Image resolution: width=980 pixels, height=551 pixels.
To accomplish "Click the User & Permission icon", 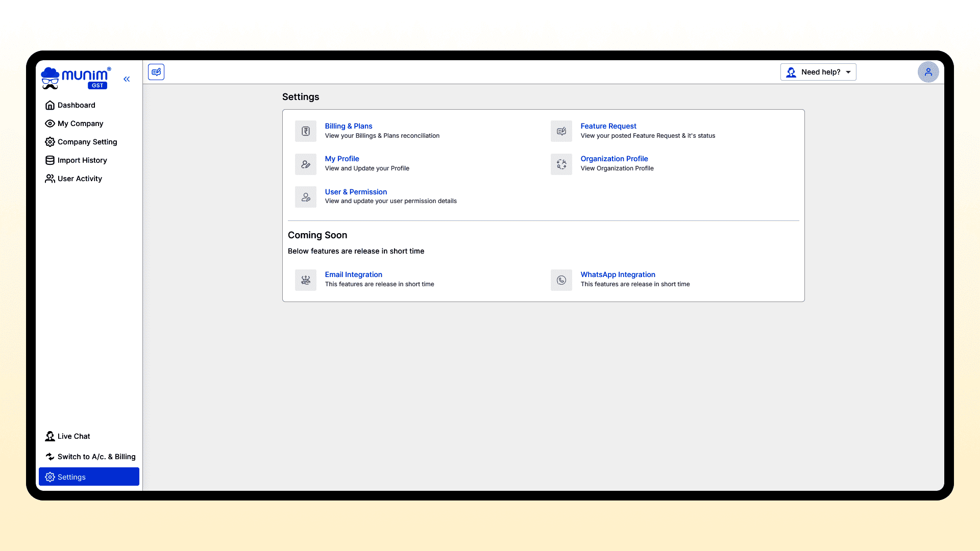I will [x=305, y=197].
